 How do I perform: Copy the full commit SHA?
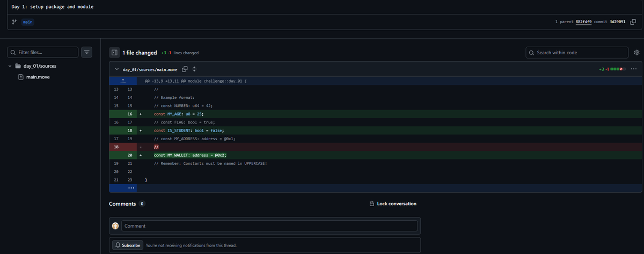tap(633, 22)
